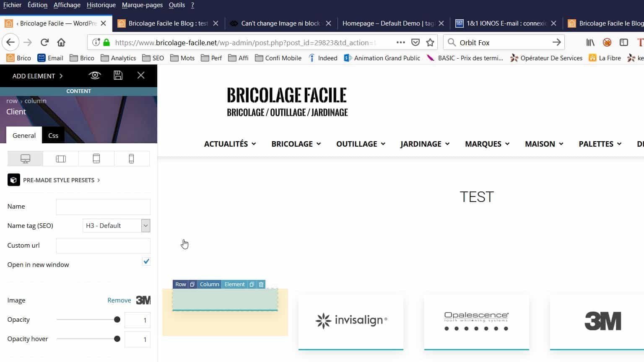Image resolution: width=644 pixels, height=362 pixels.
Task: Click the preview eye icon in composer header
Action: (95, 75)
